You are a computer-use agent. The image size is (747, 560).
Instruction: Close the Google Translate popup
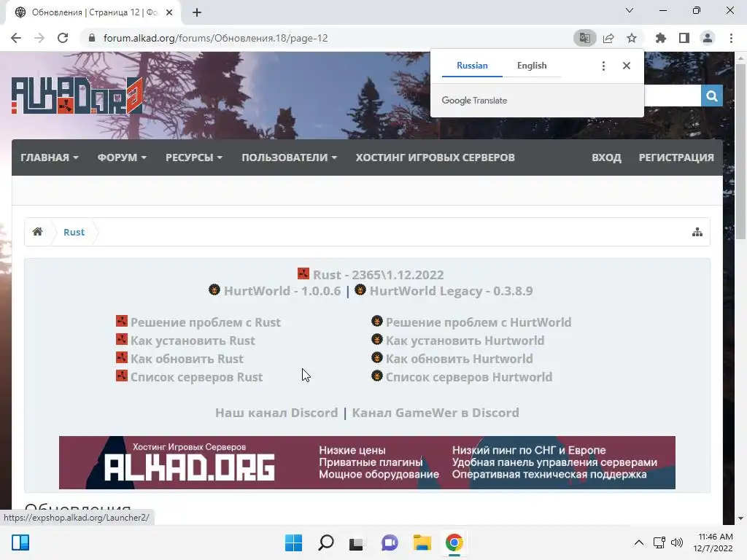tap(627, 66)
